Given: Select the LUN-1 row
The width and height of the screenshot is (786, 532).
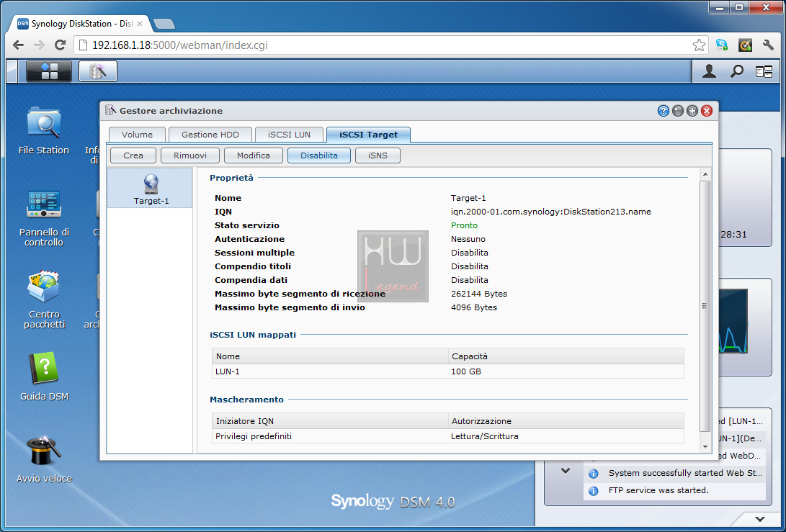Looking at the screenshot, I should 447,371.
